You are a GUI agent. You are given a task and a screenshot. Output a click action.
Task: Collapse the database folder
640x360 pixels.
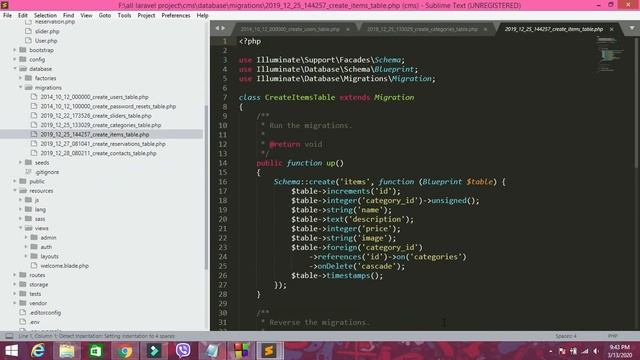pyautogui.click(x=15, y=69)
